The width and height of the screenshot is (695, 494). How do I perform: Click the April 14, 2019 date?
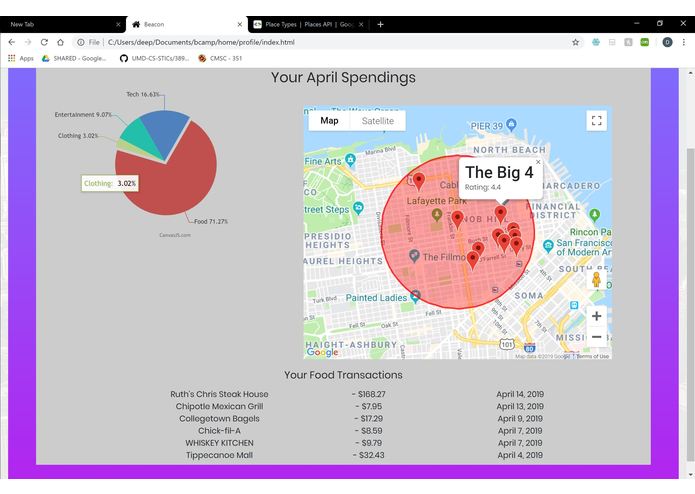pyautogui.click(x=520, y=394)
